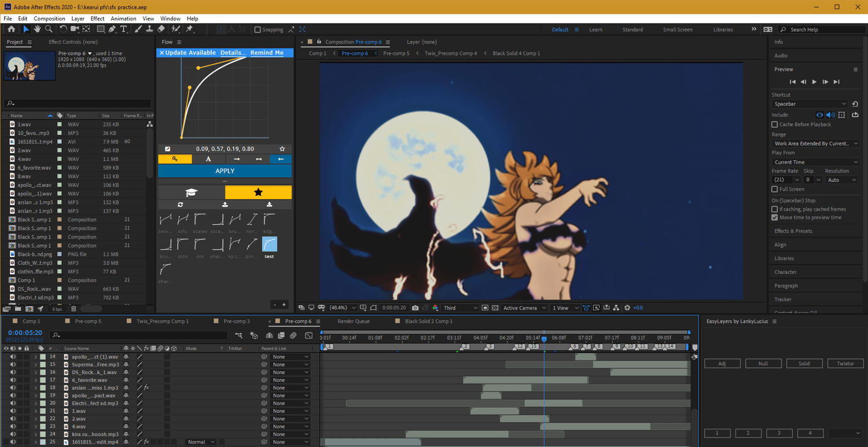Viewport: 868px width, 447px height.
Task: Select the 'test' curve preset in Flow
Action: (269, 247)
